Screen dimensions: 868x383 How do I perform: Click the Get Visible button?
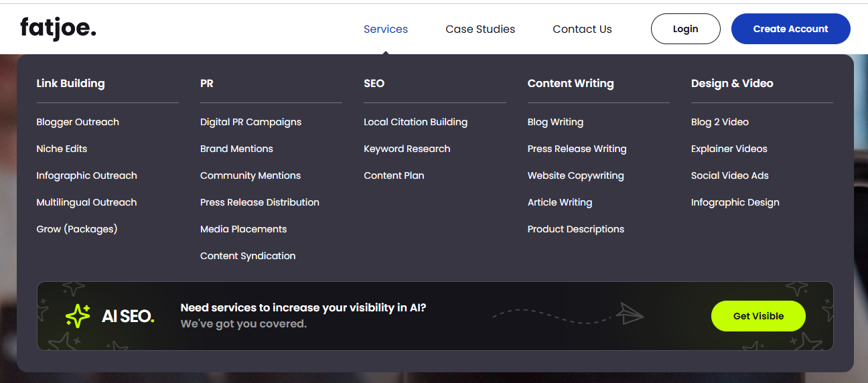coord(758,316)
